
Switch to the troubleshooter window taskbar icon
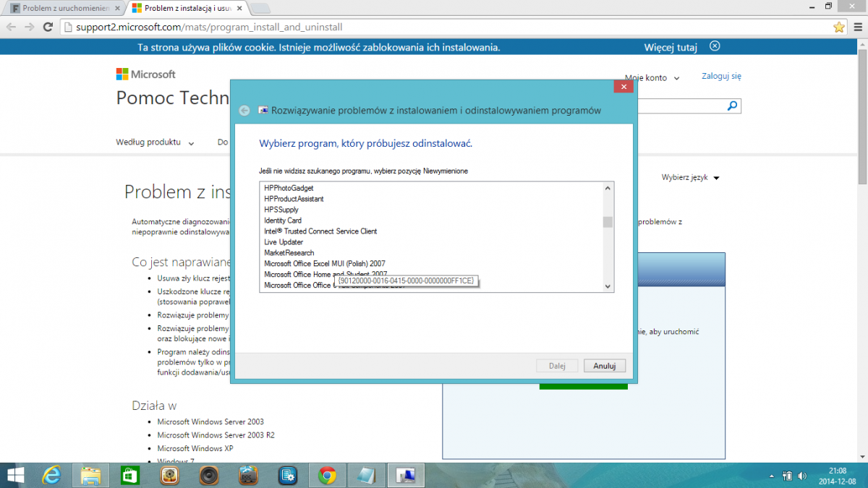pyautogui.click(x=406, y=475)
